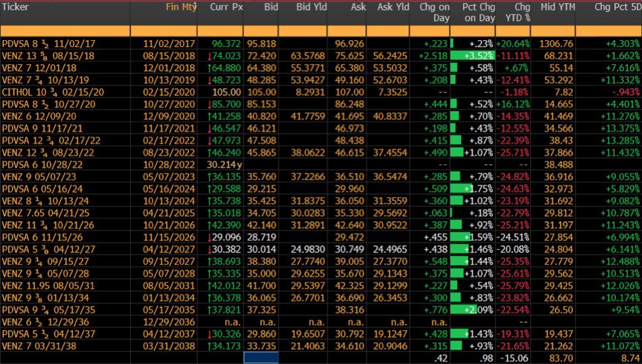Viewport: 642px width, 364px height.
Task: Select the PDVSA 9 ¾ 05/17/35 ticker
Action: (49, 310)
